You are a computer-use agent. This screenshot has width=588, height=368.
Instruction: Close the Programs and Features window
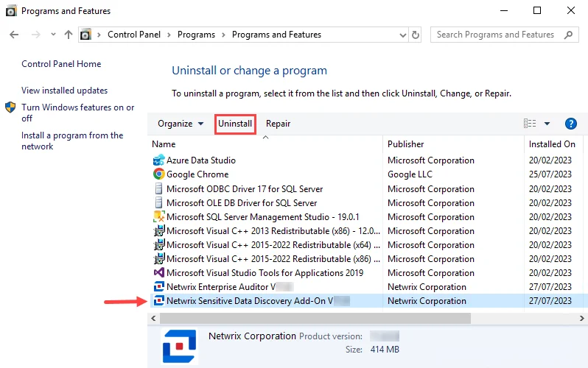[x=571, y=10]
